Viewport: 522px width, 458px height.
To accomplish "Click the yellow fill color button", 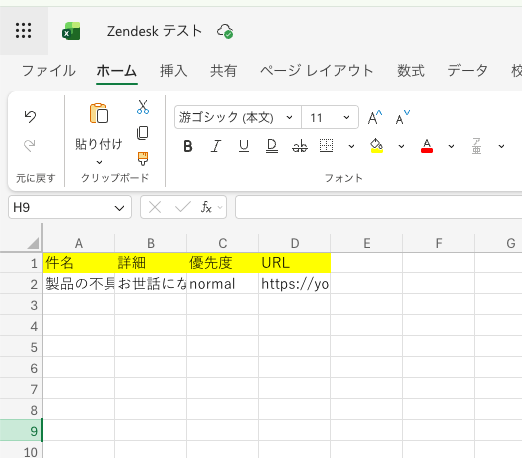I will (x=377, y=146).
